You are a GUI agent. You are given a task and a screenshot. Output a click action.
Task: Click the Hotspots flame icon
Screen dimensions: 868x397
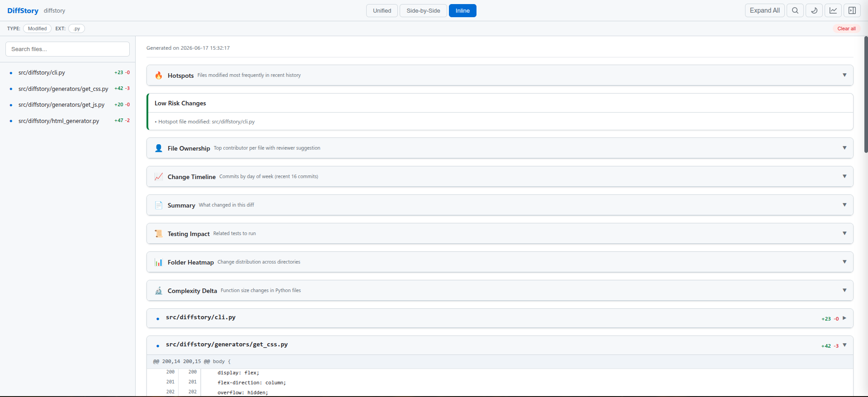[159, 76]
